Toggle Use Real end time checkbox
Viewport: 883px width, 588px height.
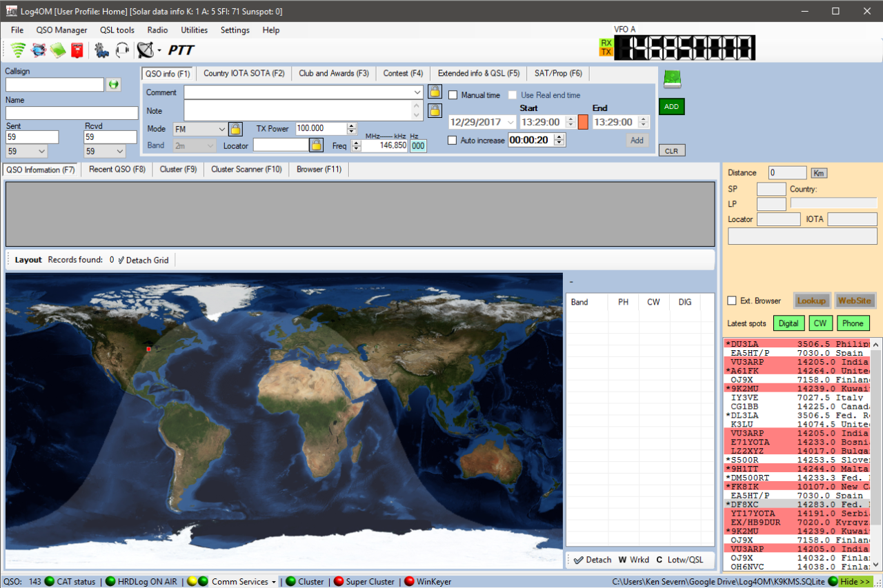[513, 95]
